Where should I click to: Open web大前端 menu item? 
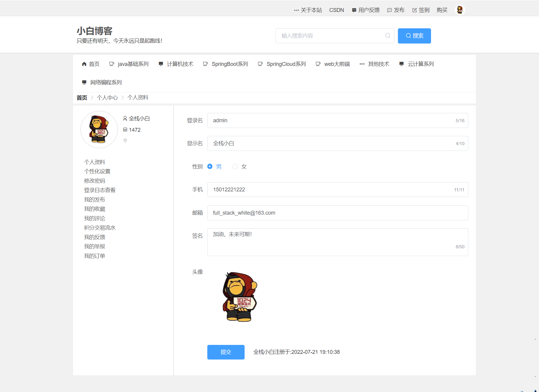pyautogui.click(x=333, y=64)
